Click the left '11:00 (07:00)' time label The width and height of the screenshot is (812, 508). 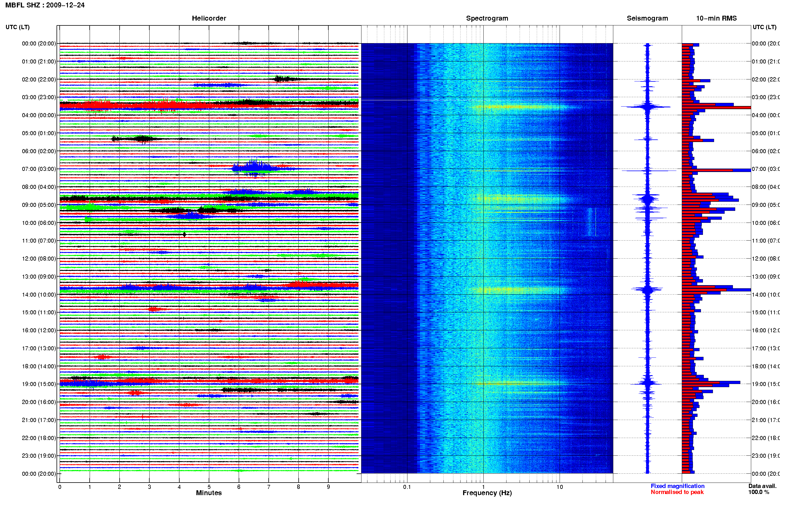39,241
